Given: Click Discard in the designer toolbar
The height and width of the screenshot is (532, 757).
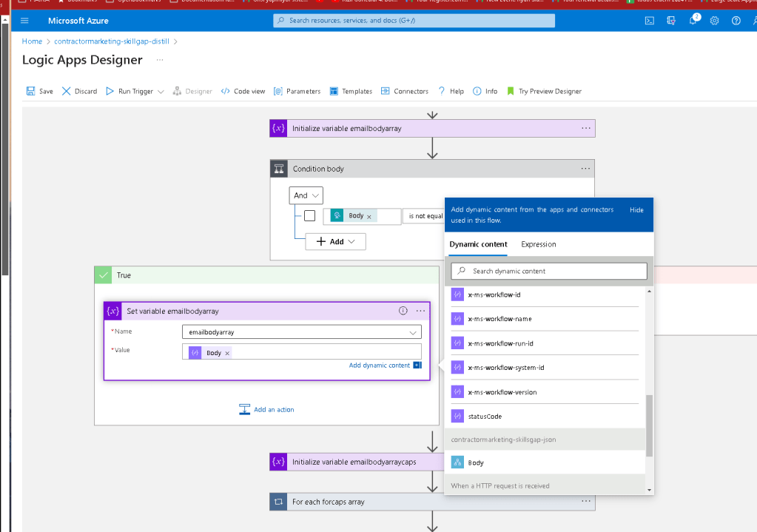Looking at the screenshot, I should [x=80, y=91].
